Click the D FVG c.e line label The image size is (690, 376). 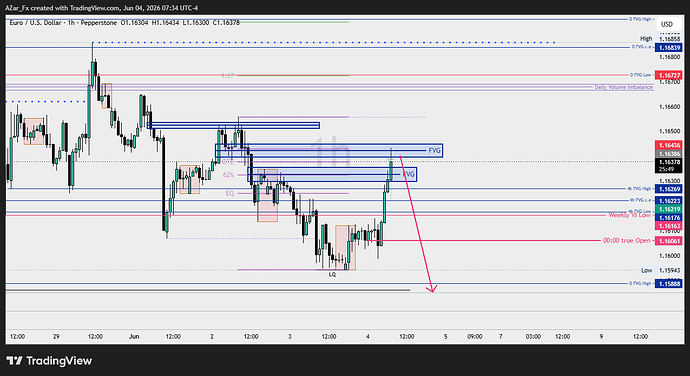pyautogui.click(x=642, y=47)
